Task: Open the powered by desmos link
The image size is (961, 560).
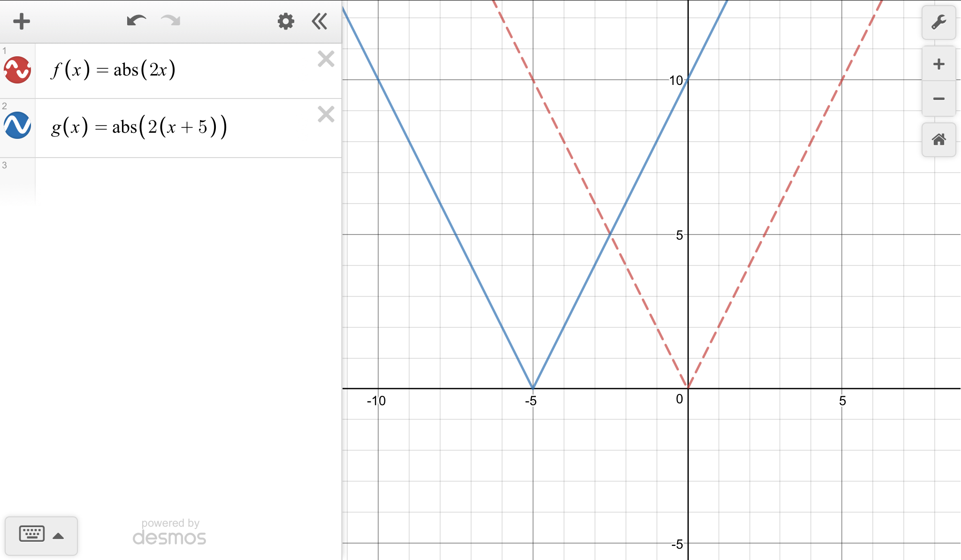Action: click(x=169, y=533)
